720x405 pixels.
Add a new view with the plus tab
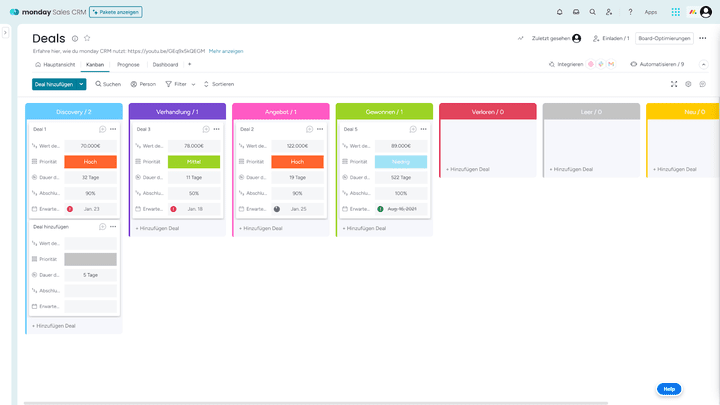(189, 64)
